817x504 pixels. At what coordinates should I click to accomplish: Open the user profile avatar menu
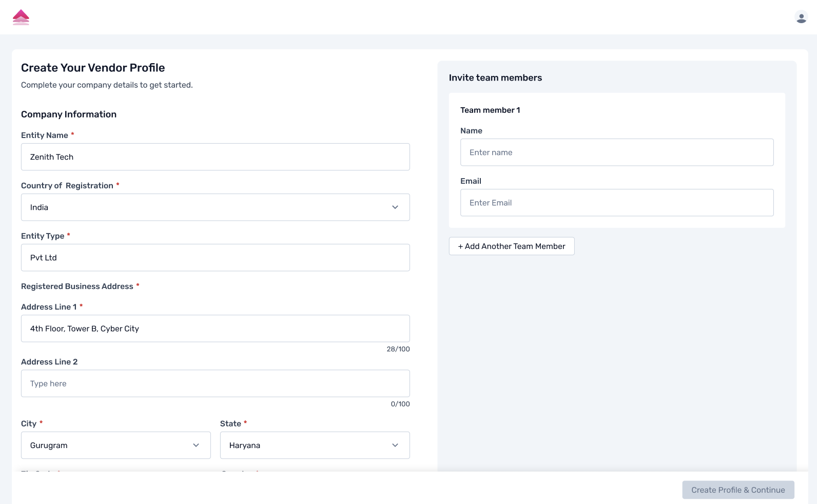pos(801,17)
